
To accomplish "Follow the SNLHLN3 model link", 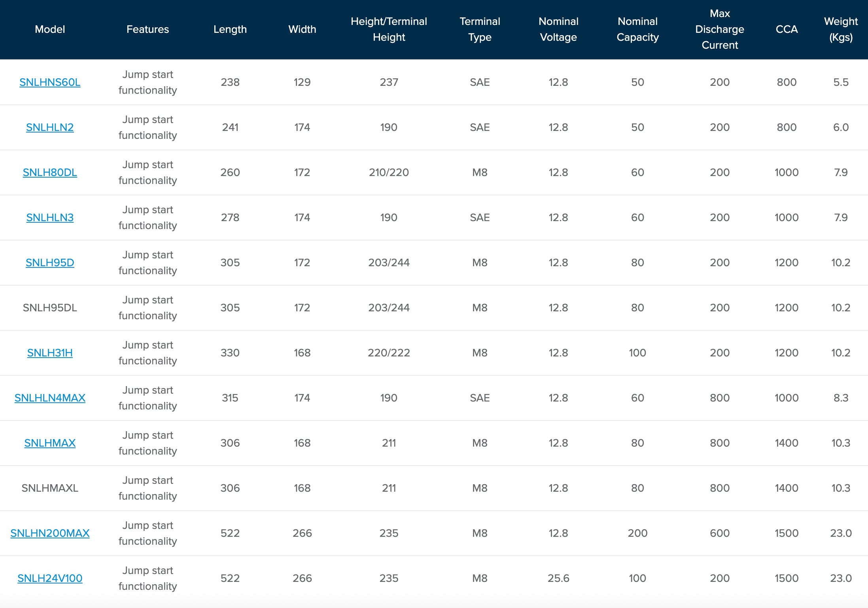I will 50,218.
